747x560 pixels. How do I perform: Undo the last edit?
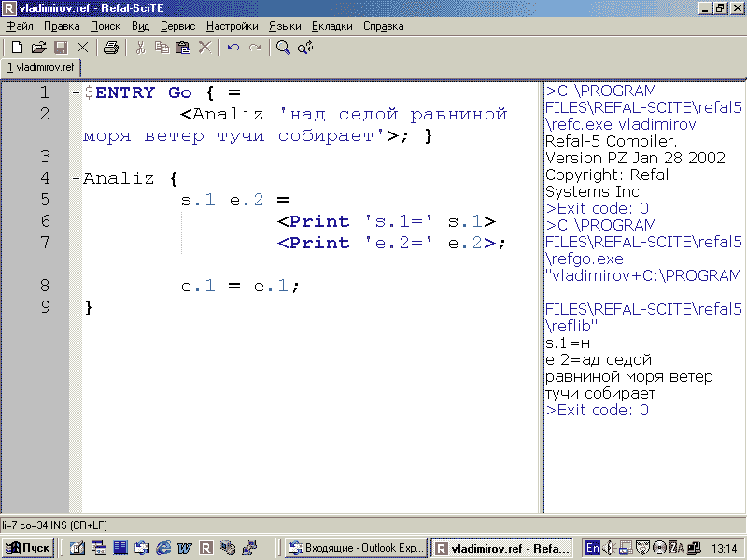tap(233, 48)
